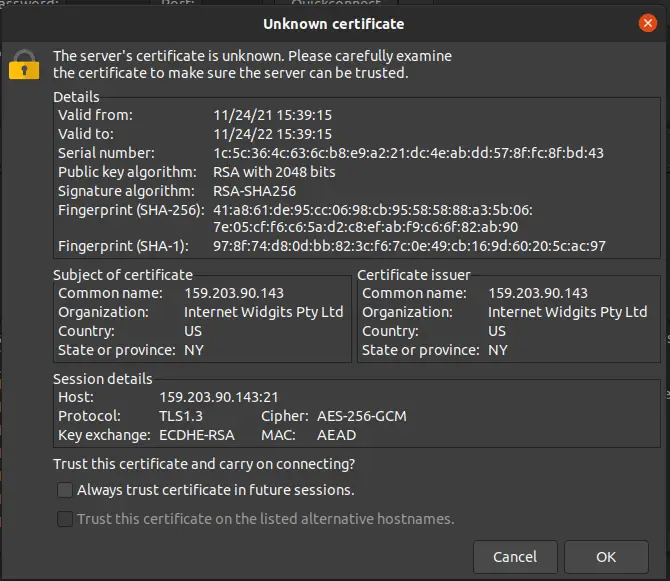
Task: Click the yellow padlock certificate icon
Action: coord(24,65)
